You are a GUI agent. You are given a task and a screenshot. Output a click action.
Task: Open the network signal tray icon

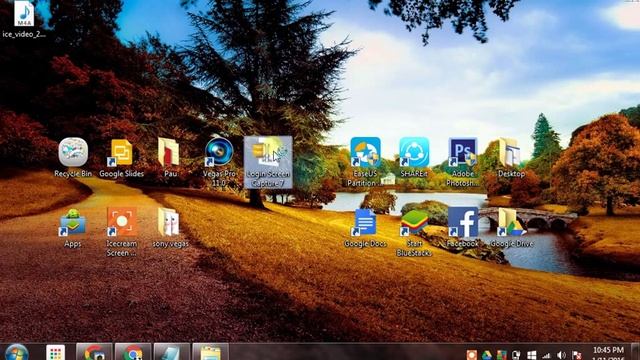click(546, 356)
